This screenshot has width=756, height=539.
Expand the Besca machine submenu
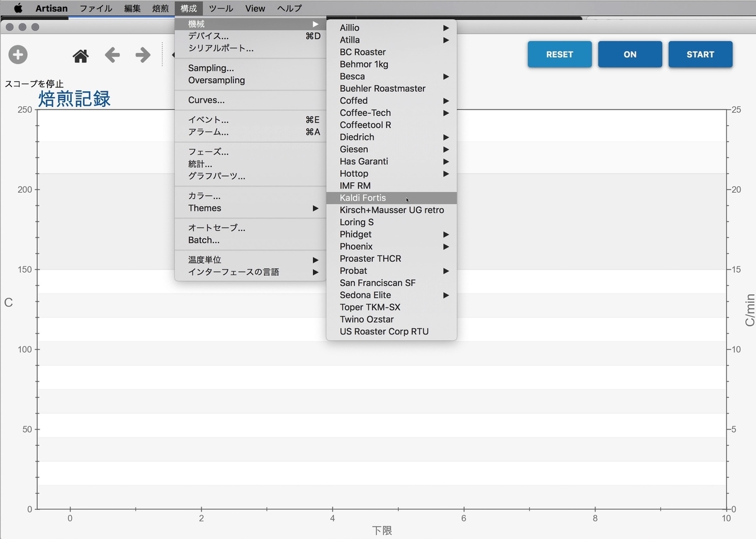pyautogui.click(x=392, y=76)
